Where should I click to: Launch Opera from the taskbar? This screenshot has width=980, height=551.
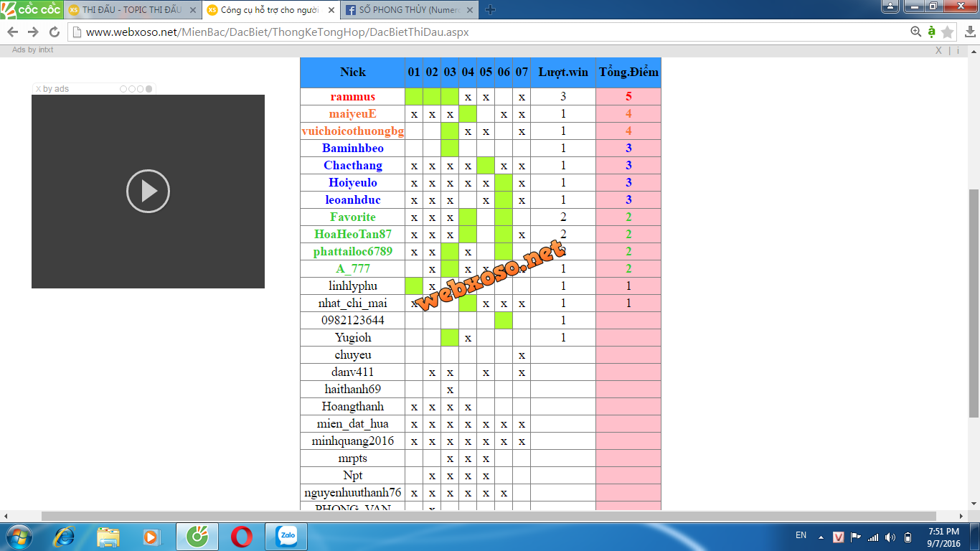(242, 536)
